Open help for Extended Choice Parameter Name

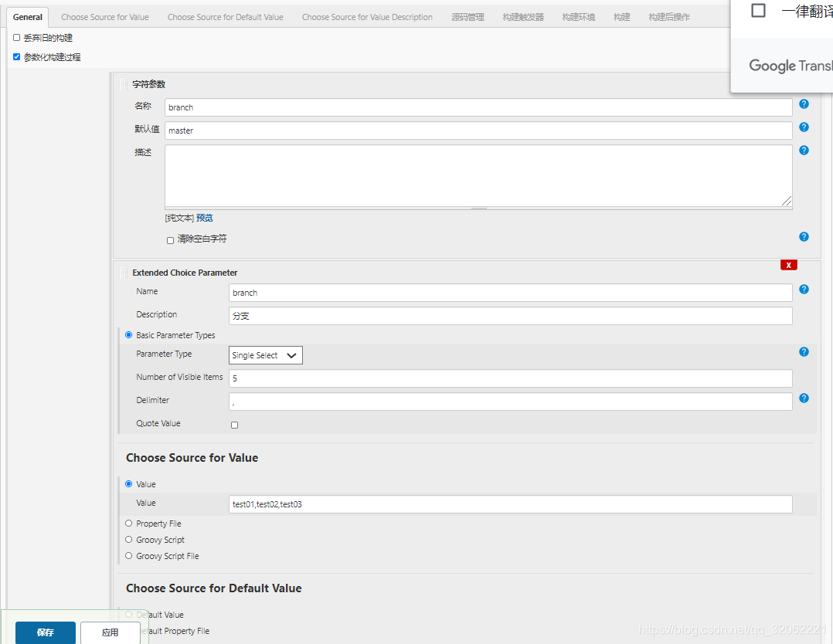804,289
